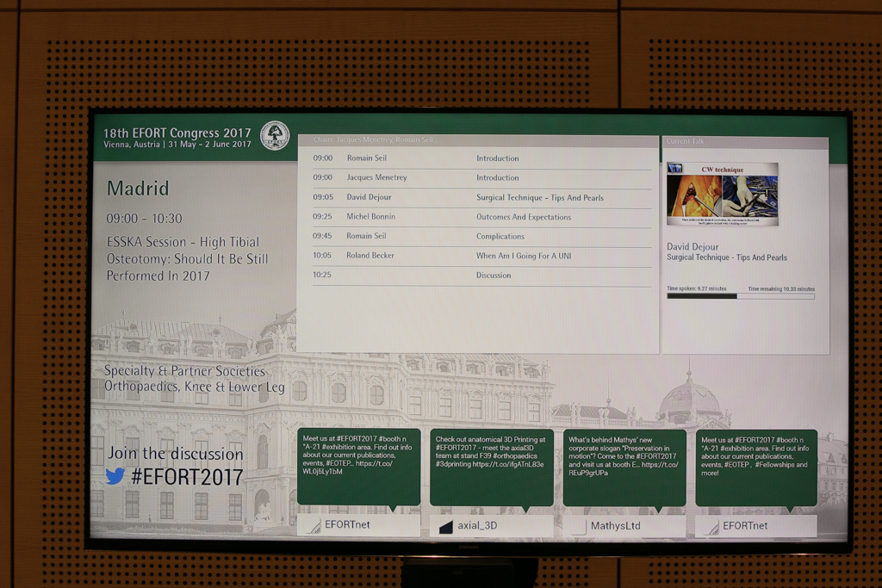This screenshot has height=588, width=882.
Task: Open the CW technique slide thumbnail
Action: (722, 194)
